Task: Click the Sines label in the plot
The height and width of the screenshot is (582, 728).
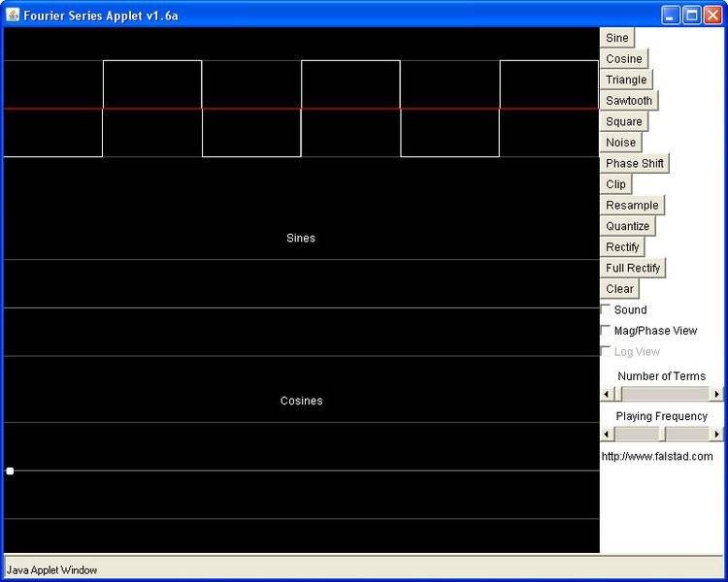Action: 301,238
